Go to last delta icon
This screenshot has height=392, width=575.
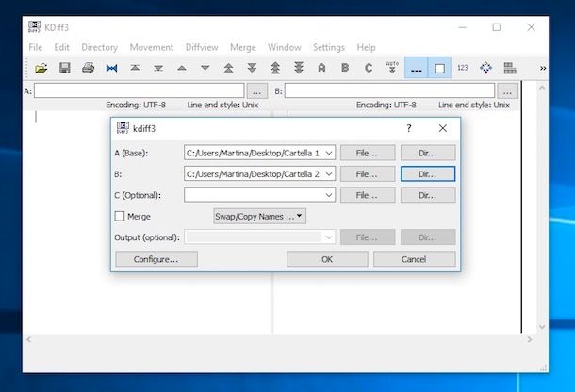tap(158, 68)
